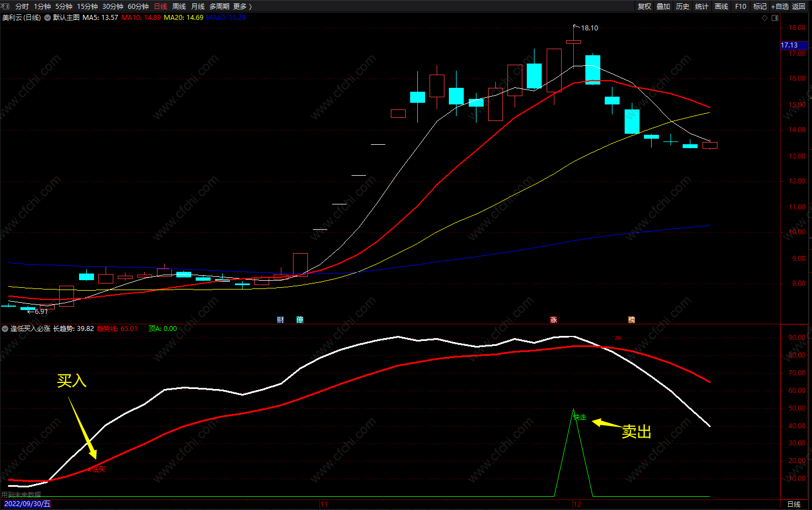The width and height of the screenshot is (812, 510).
Task: Click the 叠加 overlay button
Action: point(663,7)
